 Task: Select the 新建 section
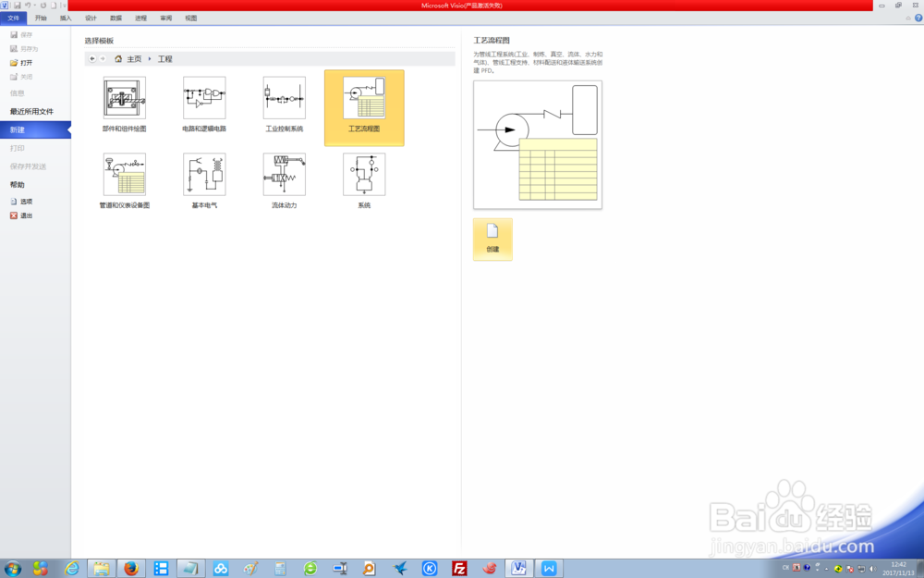click(x=35, y=129)
